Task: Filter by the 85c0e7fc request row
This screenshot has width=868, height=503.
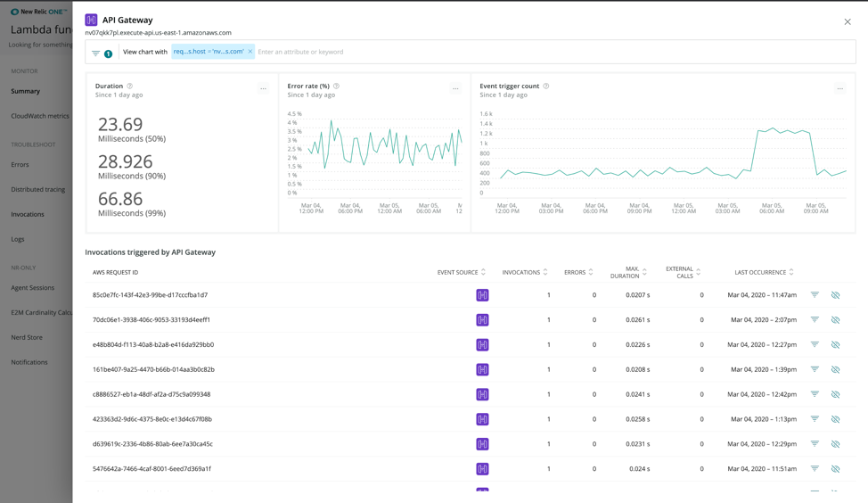Action: click(815, 294)
